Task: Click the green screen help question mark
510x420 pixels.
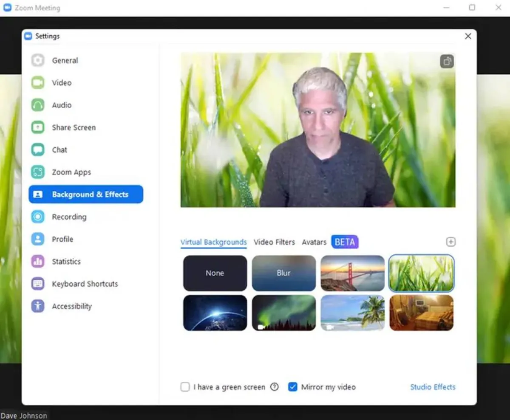Action: (275, 387)
